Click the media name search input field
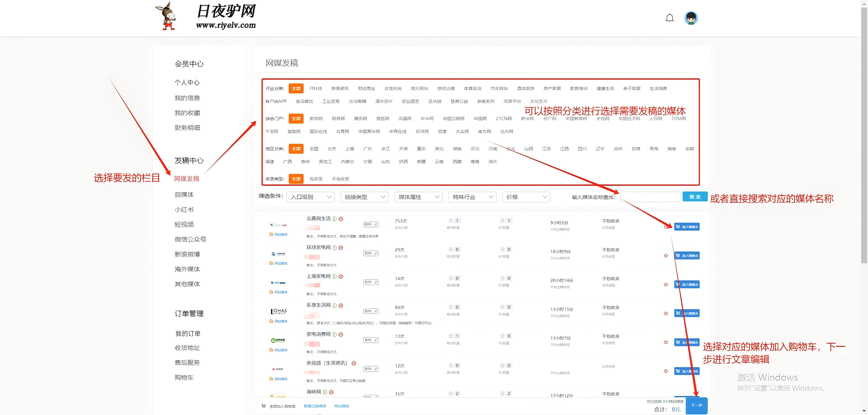 (650, 197)
